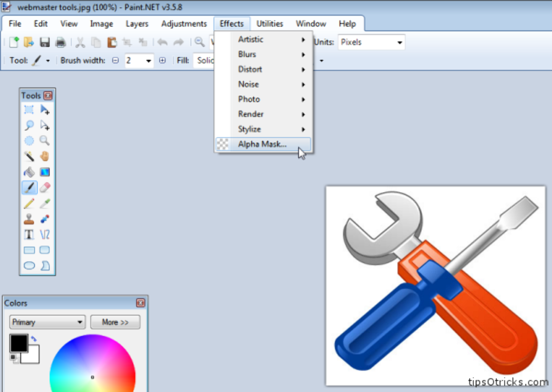Expand the Brush width dropdown
Screen dimensions: 552x392
(x=147, y=61)
